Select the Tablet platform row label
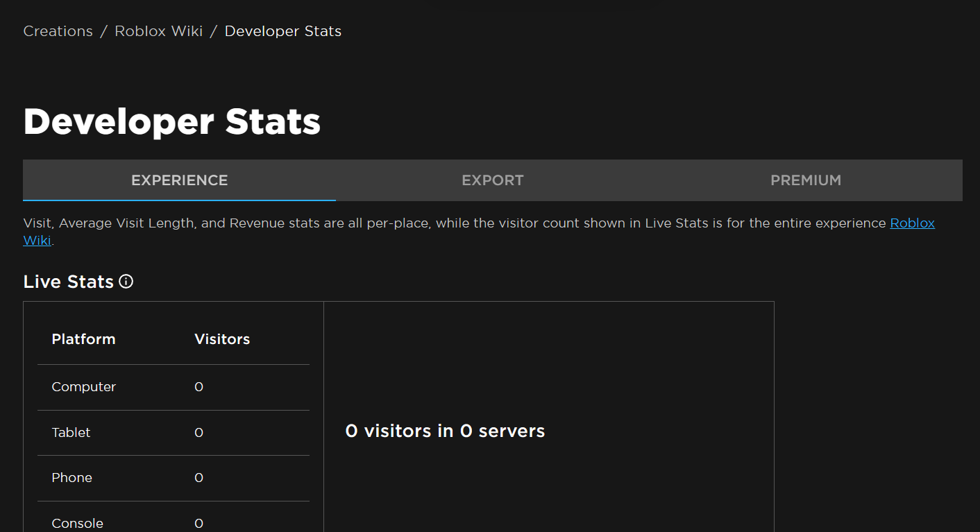This screenshot has height=532, width=980. (71, 433)
